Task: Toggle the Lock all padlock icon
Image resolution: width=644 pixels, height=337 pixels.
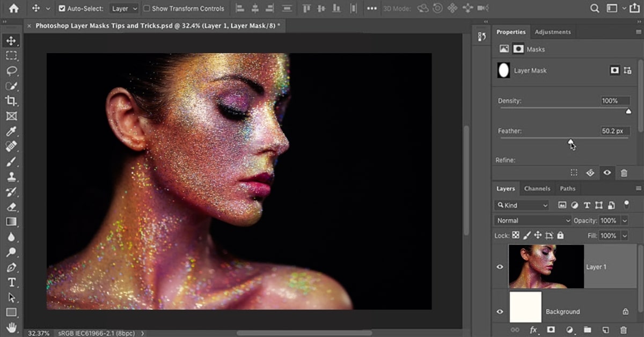Action: pos(560,236)
